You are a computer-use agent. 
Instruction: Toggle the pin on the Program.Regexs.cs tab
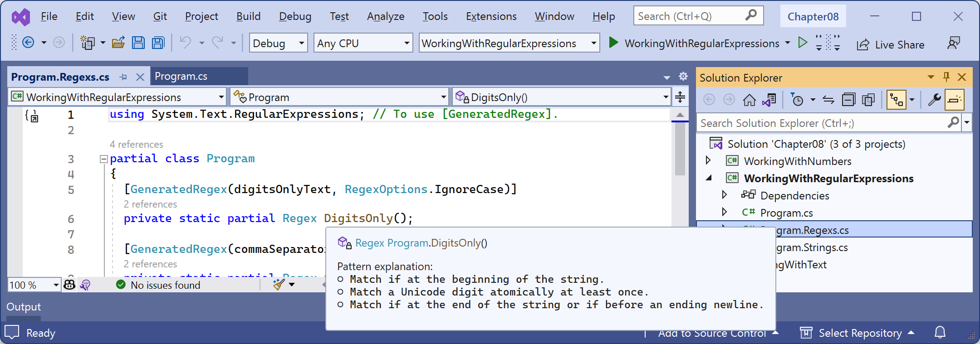point(123,77)
